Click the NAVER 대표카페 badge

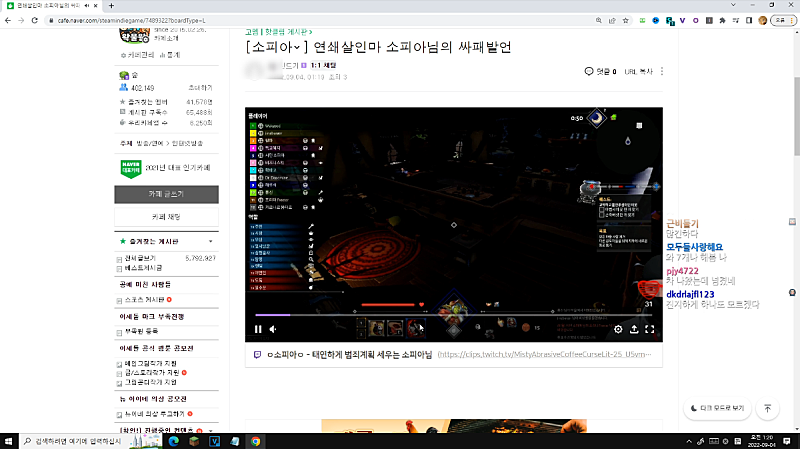(x=131, y=168)
